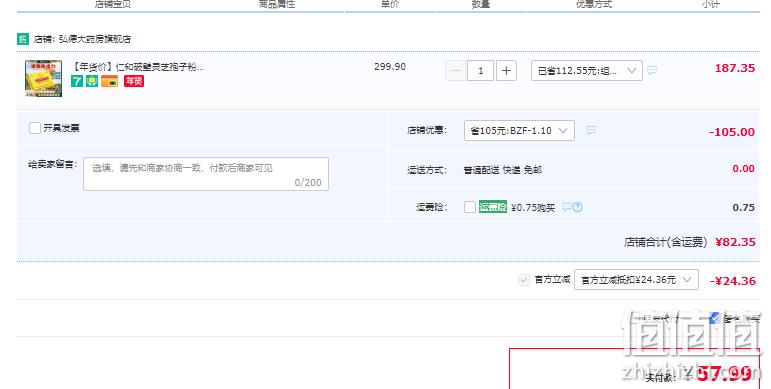Viewport: 771px width, 389px height.
Task: Click the quantity field showing 1
Action: [x=480, y=71]
